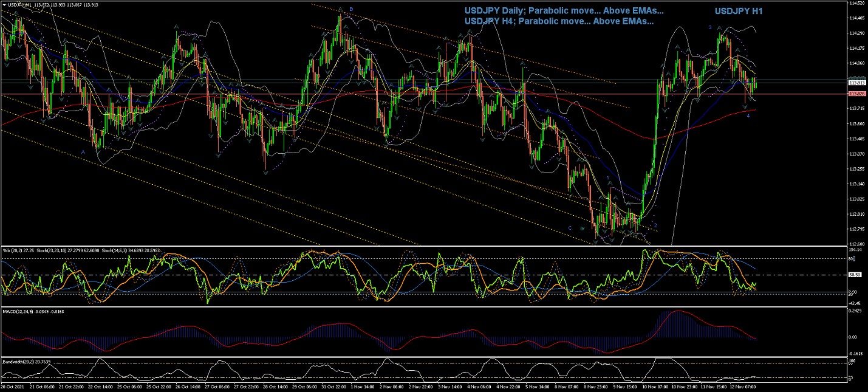The height and width of the screenshot is (392, 868).
Task: Click the 114.520 price axis value
Action: tap(857, 3)
